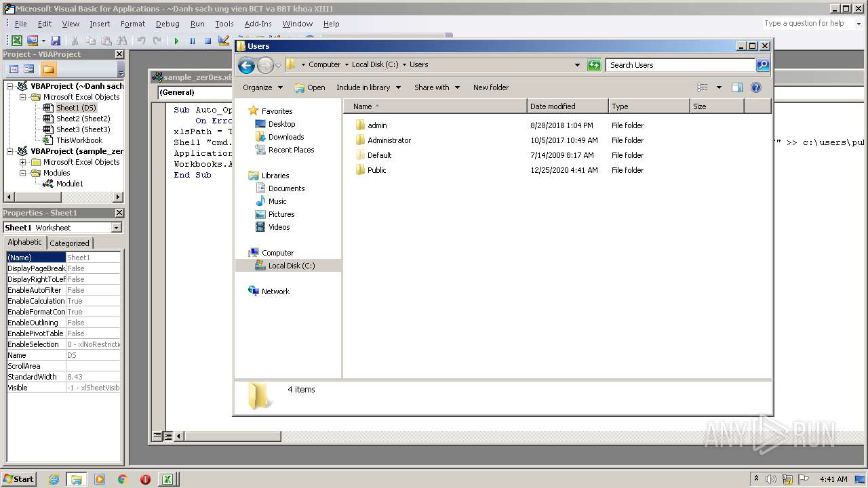Screen dimensions: 868x488
Task: Click Local Disk (C:) breadcrumb in address bar
Action: [x=375, y=65]
